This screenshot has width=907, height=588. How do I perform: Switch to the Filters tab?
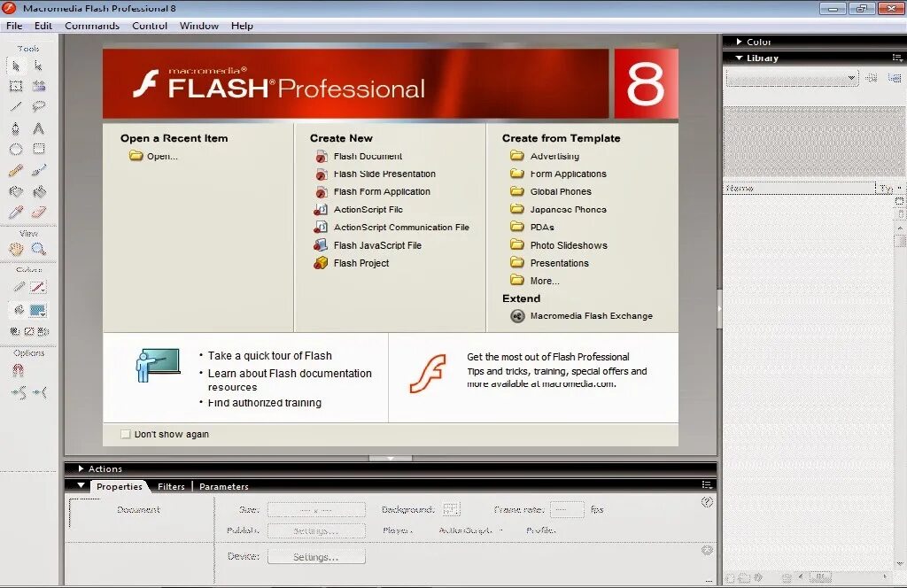pyautogui.click(x=171, y=487)
